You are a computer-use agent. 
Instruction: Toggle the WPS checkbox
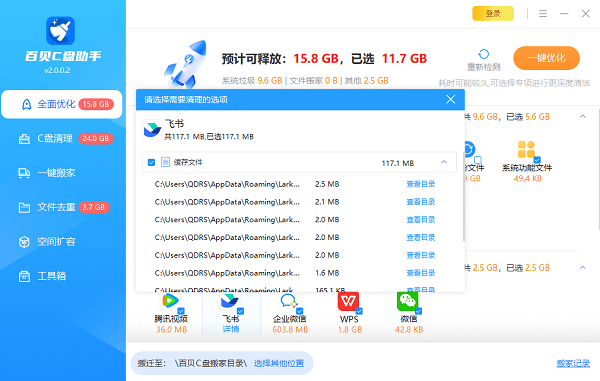click(x=359, y=311)
